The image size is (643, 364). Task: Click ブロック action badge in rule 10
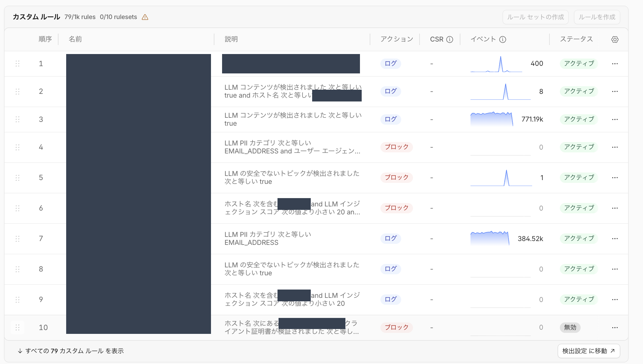pyautogui.click(x=397, y=328)
